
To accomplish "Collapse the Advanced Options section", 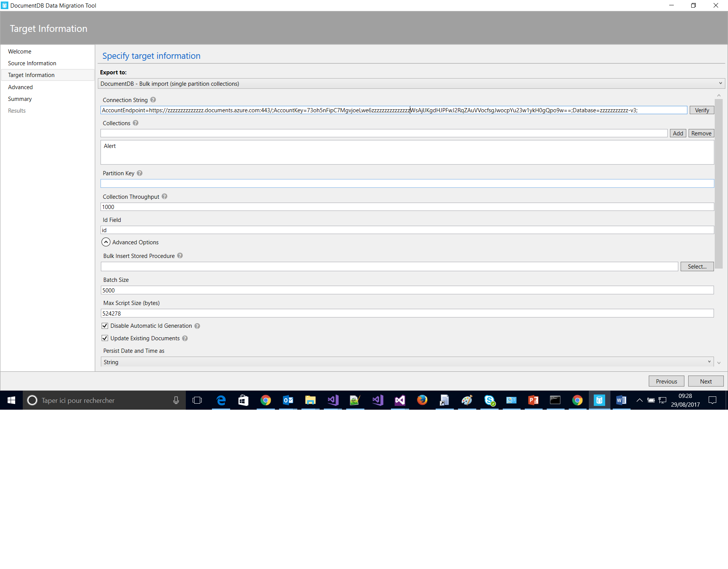I will pyautogui.click(x=106, y=242).
